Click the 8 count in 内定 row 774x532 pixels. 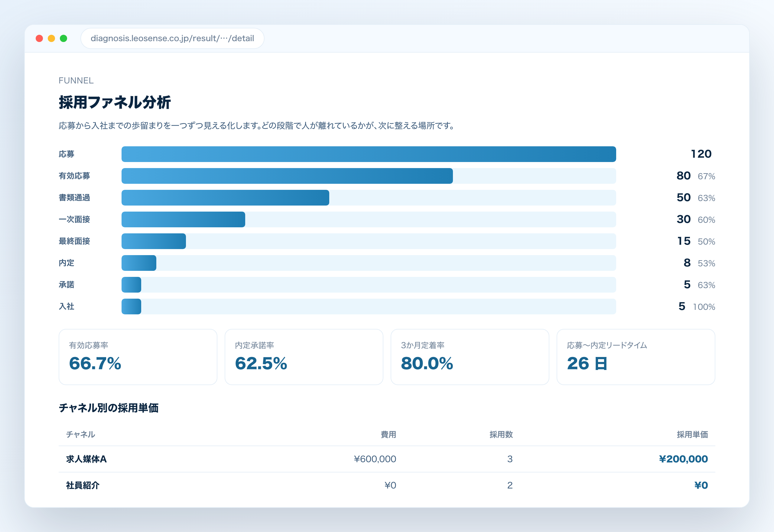(x=687, y=263)
